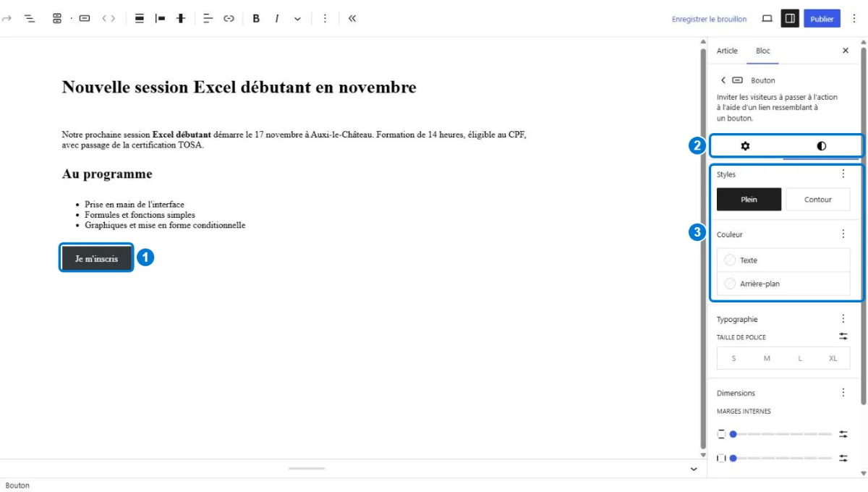Click the canvas scrollbar down arrow

click(702, 456)
